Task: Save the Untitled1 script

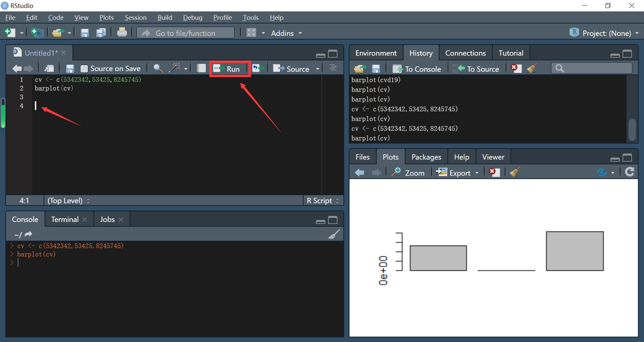Action: coord(69,68)
